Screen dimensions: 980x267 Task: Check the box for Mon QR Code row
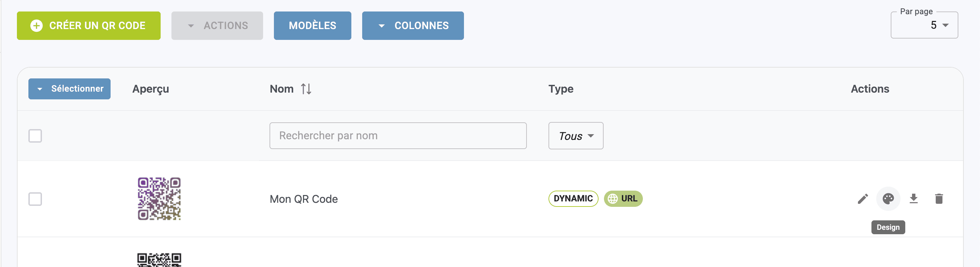point(35,199)
